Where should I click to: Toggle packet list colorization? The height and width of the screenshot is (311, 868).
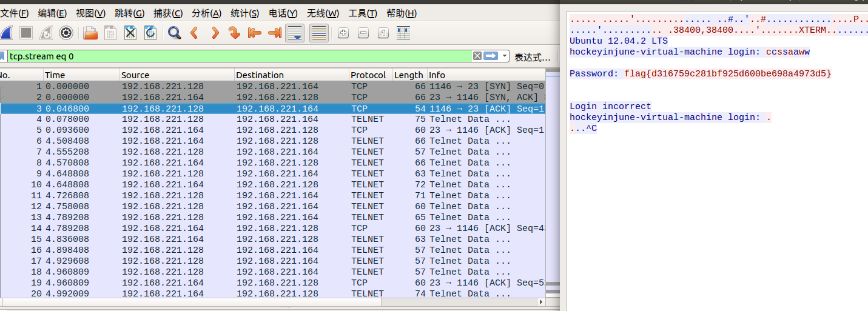click(x=319, y=33)
